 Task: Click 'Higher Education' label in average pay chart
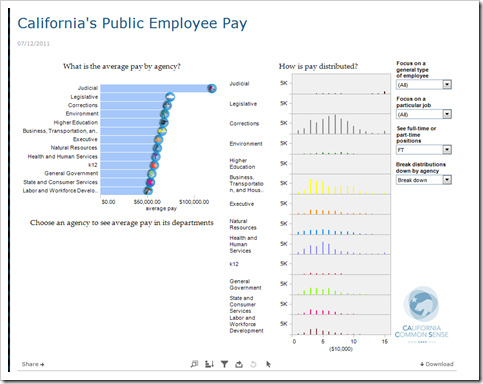pyautogui.click(x=76, y=122)
